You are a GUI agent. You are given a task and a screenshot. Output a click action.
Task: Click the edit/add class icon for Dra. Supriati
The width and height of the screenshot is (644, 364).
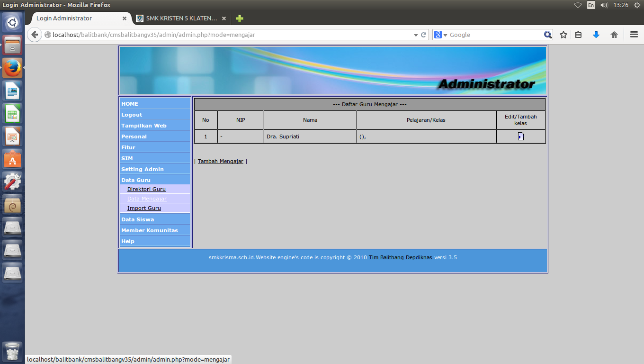pos(521,136)
